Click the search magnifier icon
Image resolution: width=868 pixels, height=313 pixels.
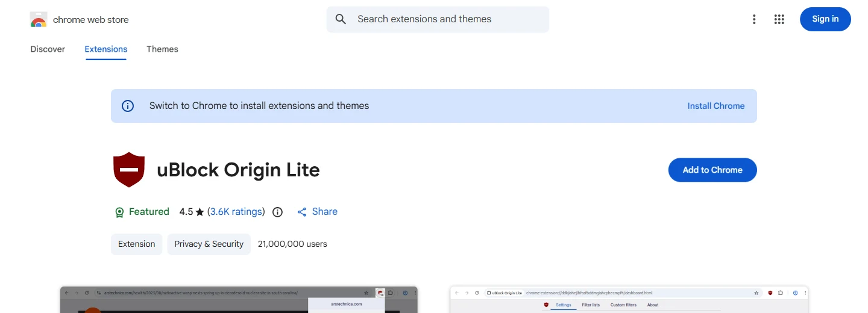tap(341, 19)
